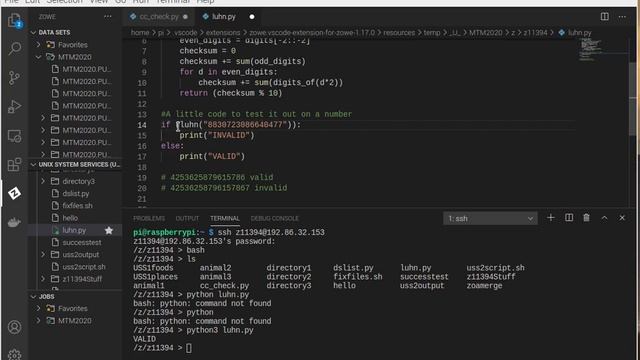Open the Explorer view in activity bar

15,20
